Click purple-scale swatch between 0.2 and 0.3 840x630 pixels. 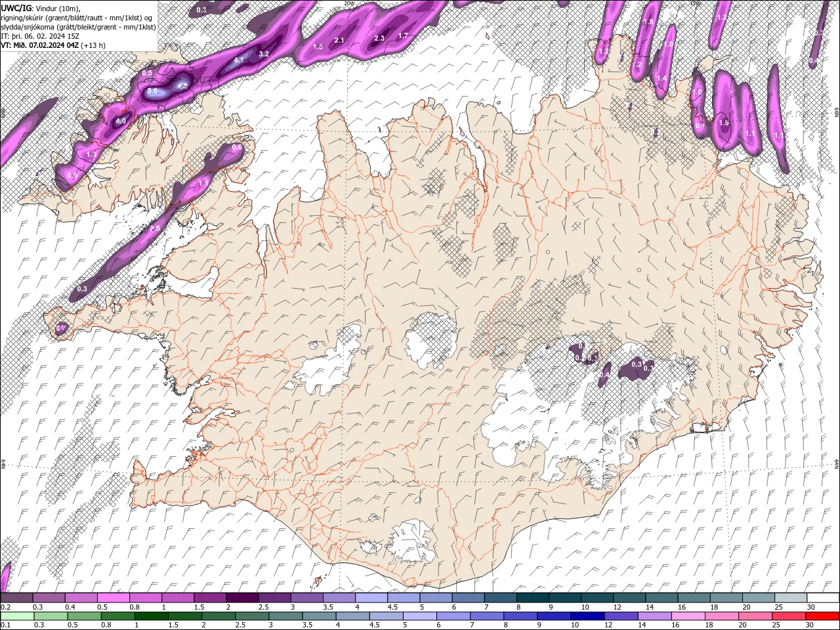16,598
